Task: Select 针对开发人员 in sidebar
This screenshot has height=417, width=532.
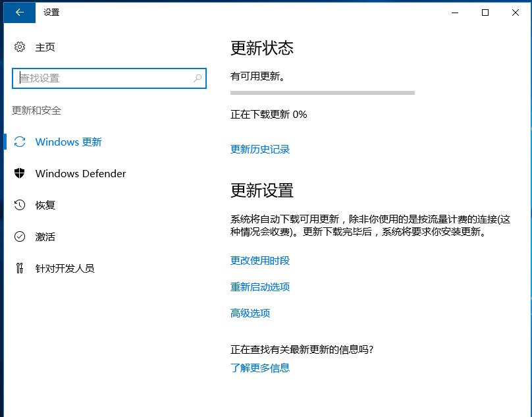Action: (x=65, y=268)
